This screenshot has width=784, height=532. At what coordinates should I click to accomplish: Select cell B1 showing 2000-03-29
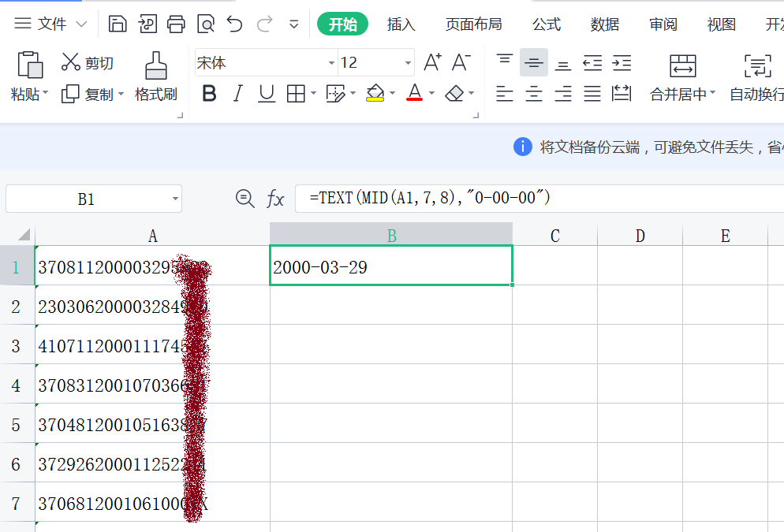[391, 266]
